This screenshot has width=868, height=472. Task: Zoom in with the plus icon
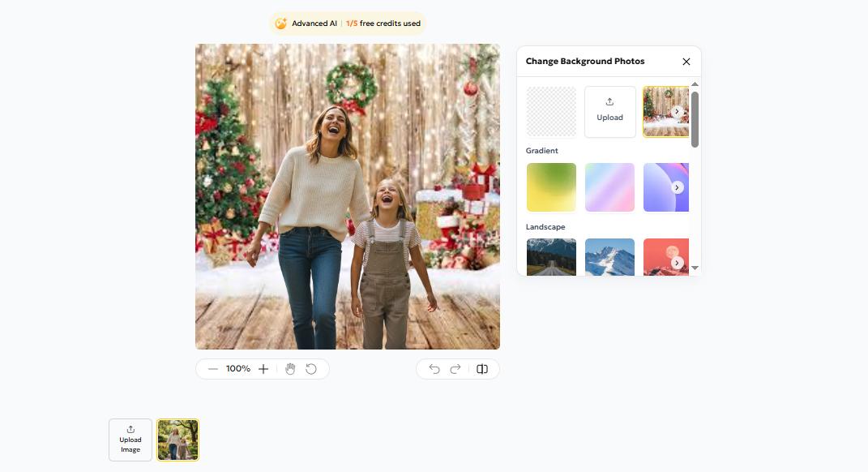click(x=263, y=369)
